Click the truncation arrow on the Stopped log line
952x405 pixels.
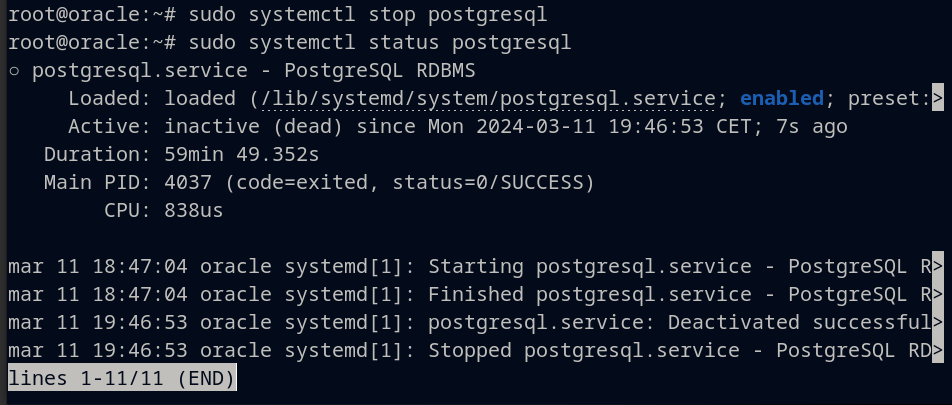[x=937, y=350]
